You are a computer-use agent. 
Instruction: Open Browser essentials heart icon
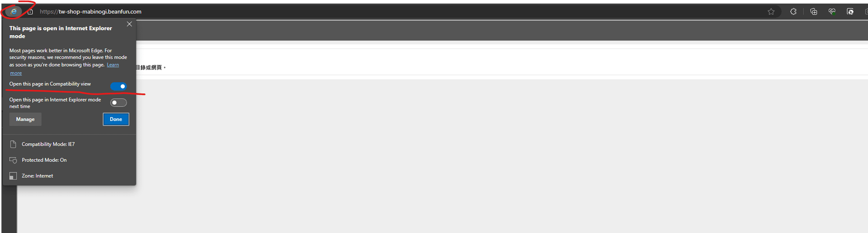click(832, 12)
